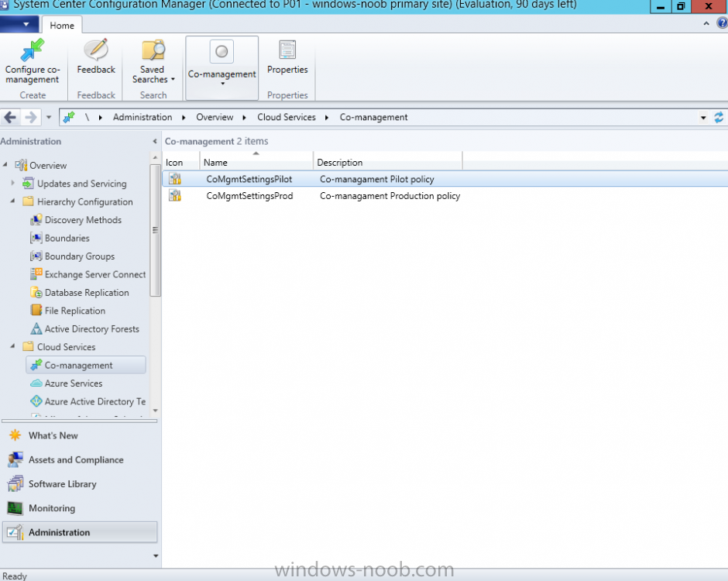728x581 pixels.
Task: Open Azure Active Directory Tenants node
Action: coord(95,401)
